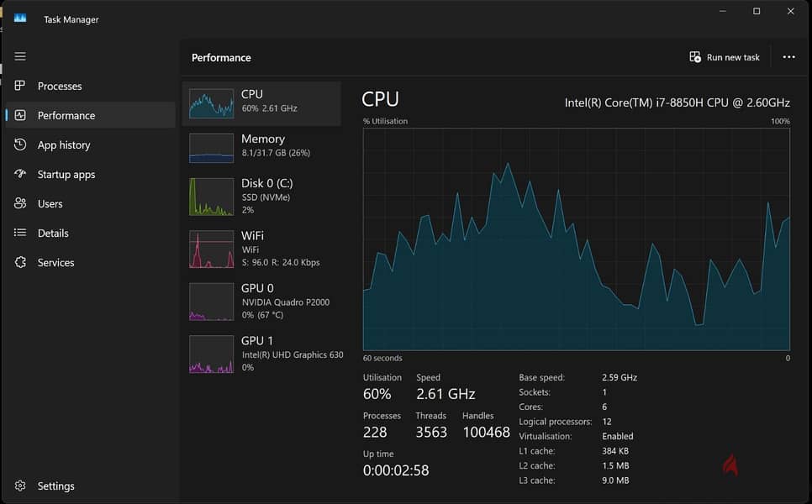Click the Logical processors label
This screenshot has width=812, height=504.
555,422
